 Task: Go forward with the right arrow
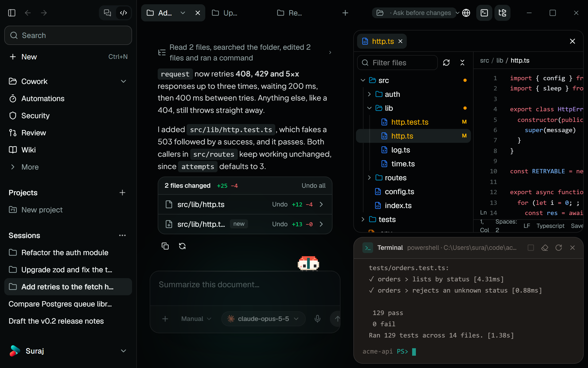(x=44, y=13)
